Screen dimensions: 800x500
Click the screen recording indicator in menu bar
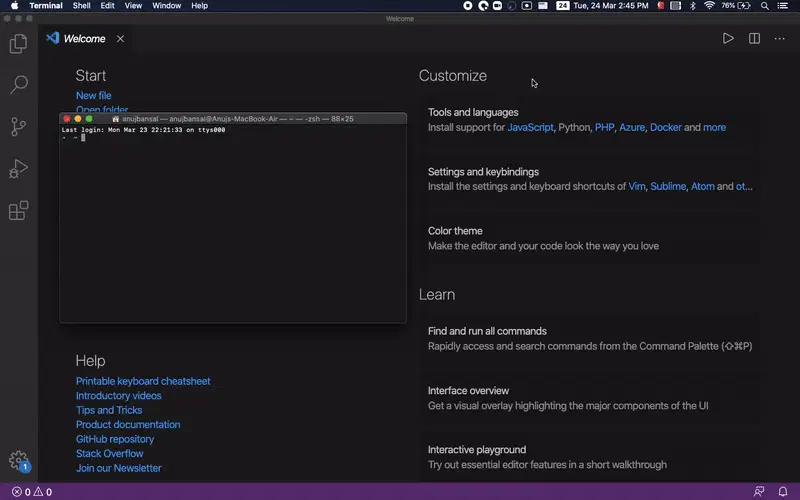(x=467, y=6)
